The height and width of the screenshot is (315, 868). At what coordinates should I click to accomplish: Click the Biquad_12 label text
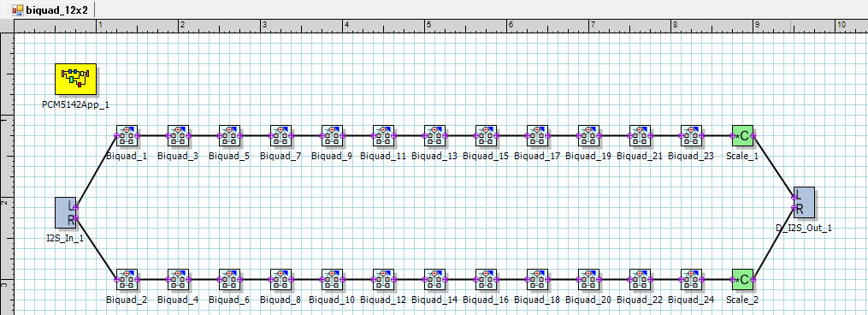tap(383, 300)
